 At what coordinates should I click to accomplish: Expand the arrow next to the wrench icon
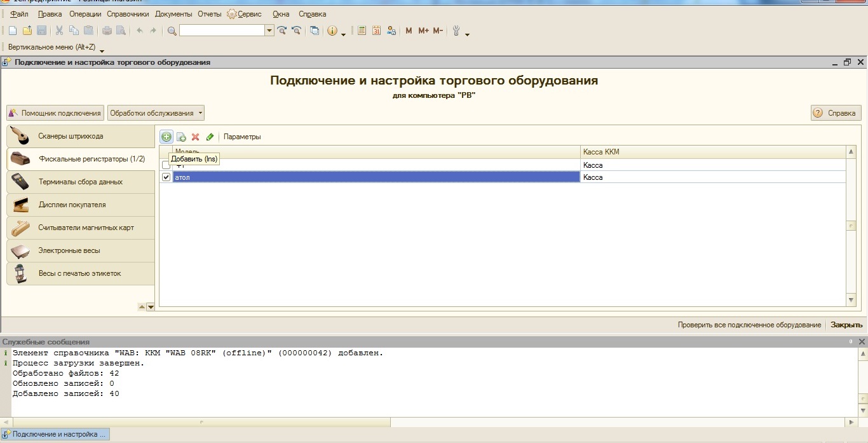point(467,33)
